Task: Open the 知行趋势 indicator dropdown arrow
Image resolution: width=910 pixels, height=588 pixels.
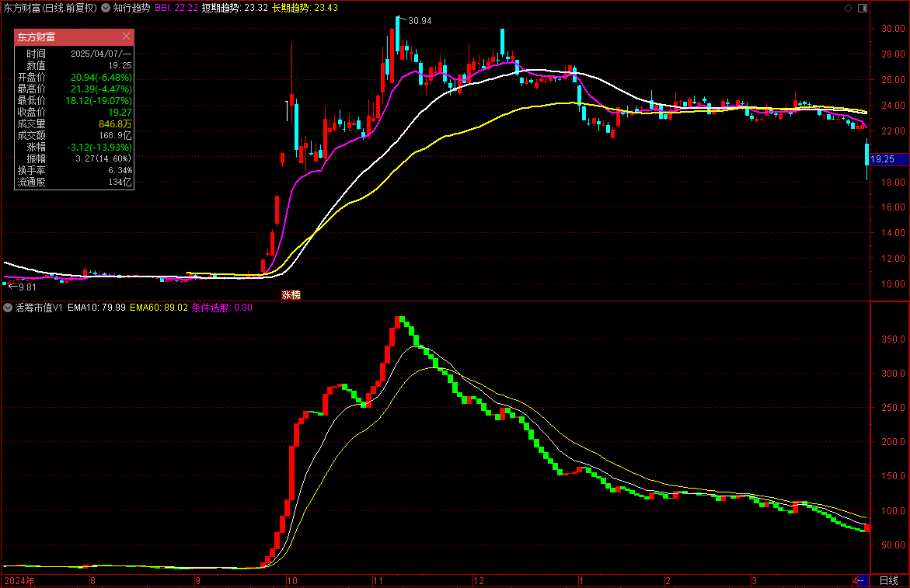Action: (106, 8)
